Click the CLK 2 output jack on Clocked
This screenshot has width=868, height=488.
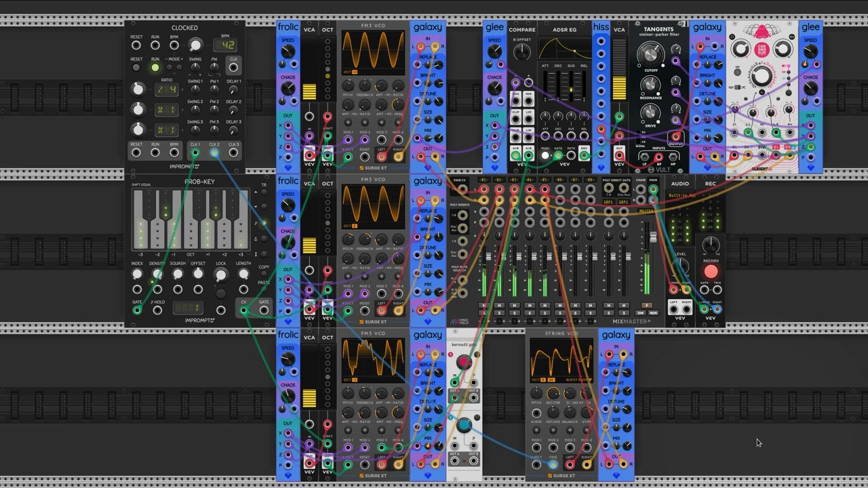coord(214,152)
